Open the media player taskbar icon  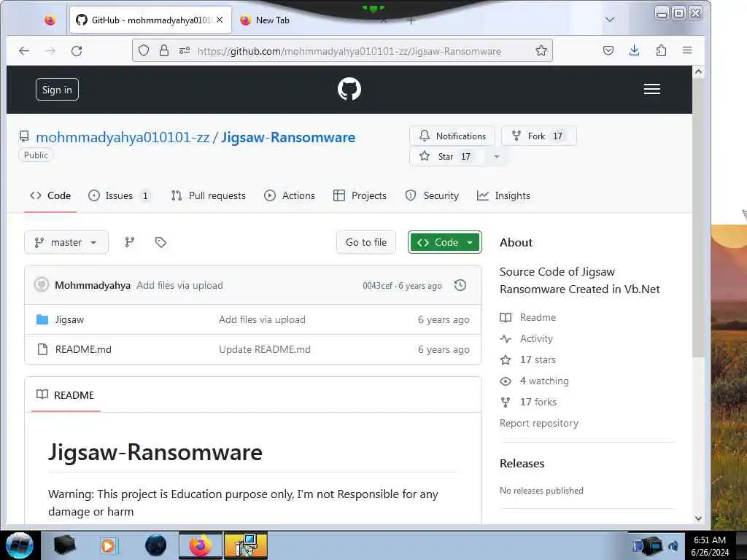(108, 545)
